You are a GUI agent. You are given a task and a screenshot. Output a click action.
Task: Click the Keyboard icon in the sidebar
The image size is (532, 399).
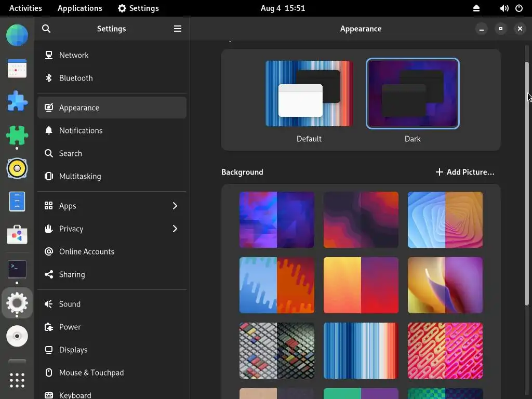coord(49,395)
